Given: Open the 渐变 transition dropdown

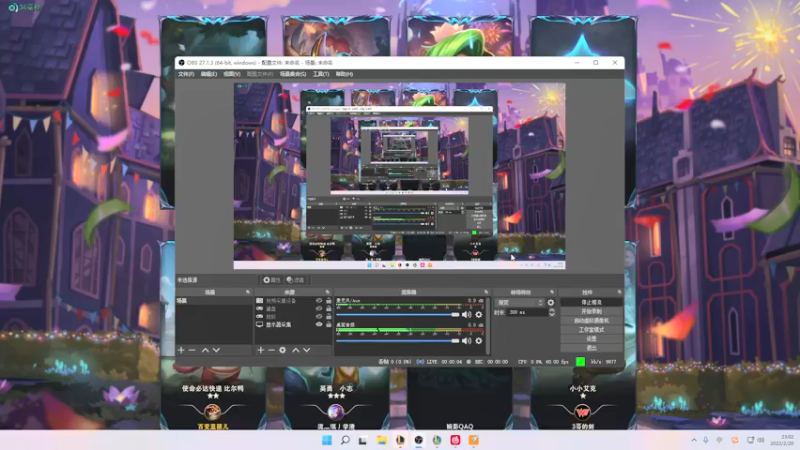Looking at the screenshot, I should point(519,303).
